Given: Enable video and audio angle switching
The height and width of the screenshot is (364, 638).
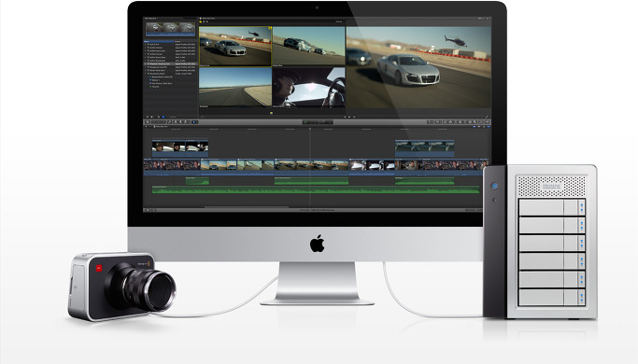Looking at the screenshot, I should pyautogui.click(x=201, y=21).
